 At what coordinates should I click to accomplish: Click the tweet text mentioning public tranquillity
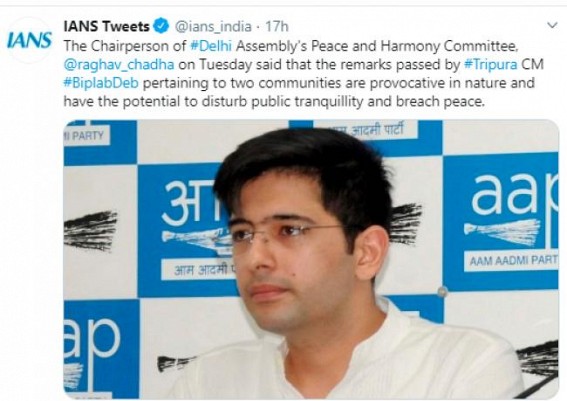click(273, 102)
